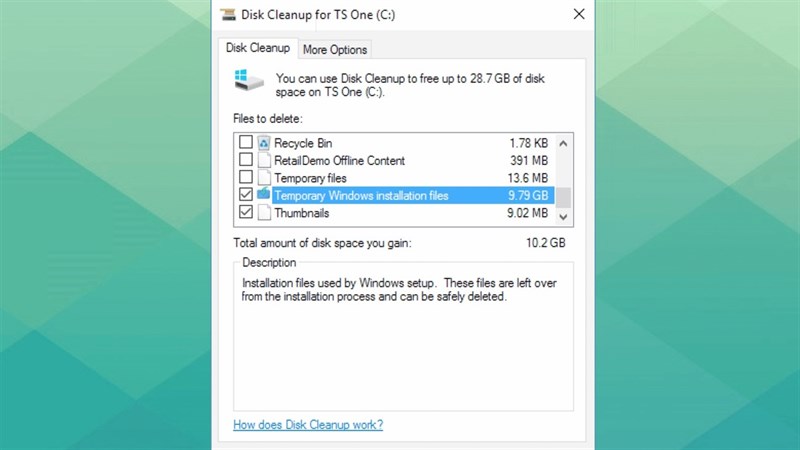
Task: Click the Files to delete label
Action: (x=268, y=118)
